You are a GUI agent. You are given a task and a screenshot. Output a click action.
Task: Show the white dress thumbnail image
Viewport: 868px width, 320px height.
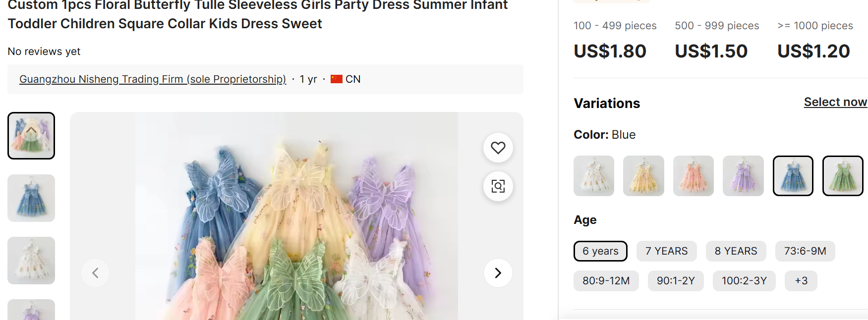pyautogui.click(x=31, y=261)
